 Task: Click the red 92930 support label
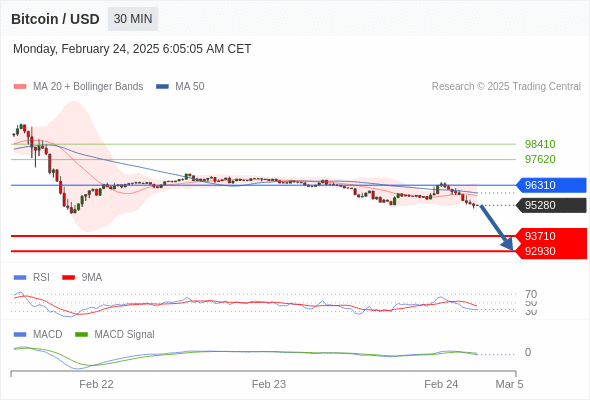551,251
